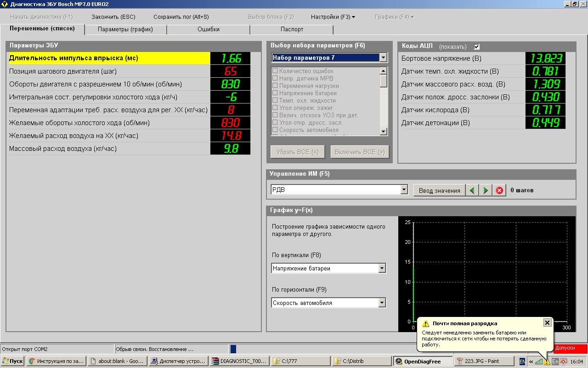
Task: Open the Пуск start button
Action: [x=13, y=361]
